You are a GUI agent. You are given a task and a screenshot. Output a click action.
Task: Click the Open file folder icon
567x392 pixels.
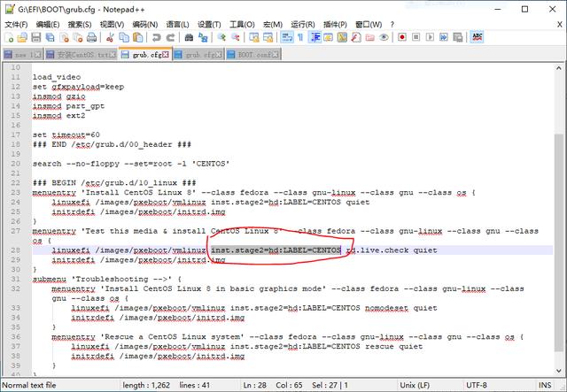click(22, 37)
